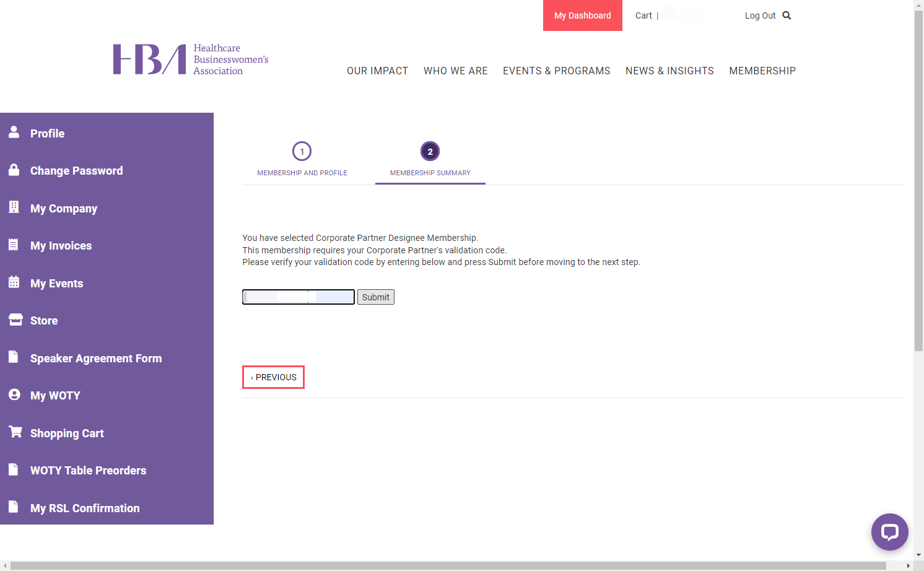Click the calendar icon beside My Events
Viewport: 924px width, 571px height.
tap(14, 282)
